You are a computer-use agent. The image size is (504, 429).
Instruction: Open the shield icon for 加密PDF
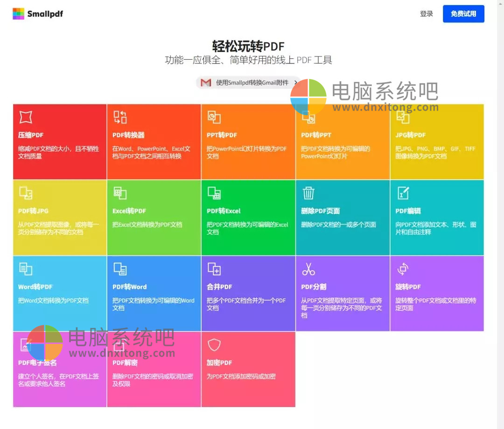[x=214, y=345]
